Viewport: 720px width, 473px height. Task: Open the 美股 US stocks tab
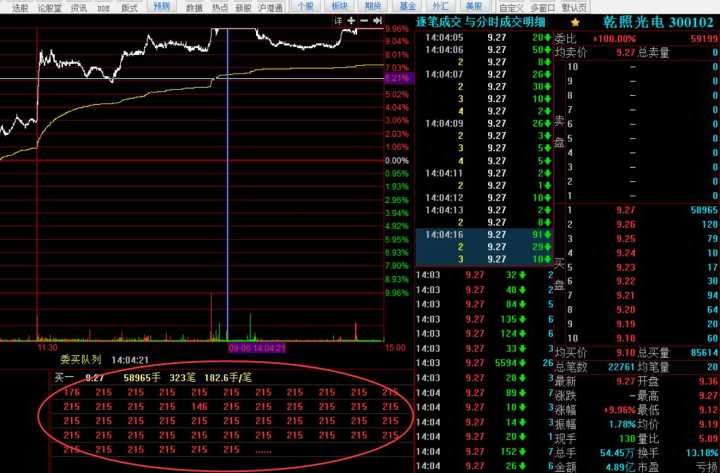pos(474,6)
